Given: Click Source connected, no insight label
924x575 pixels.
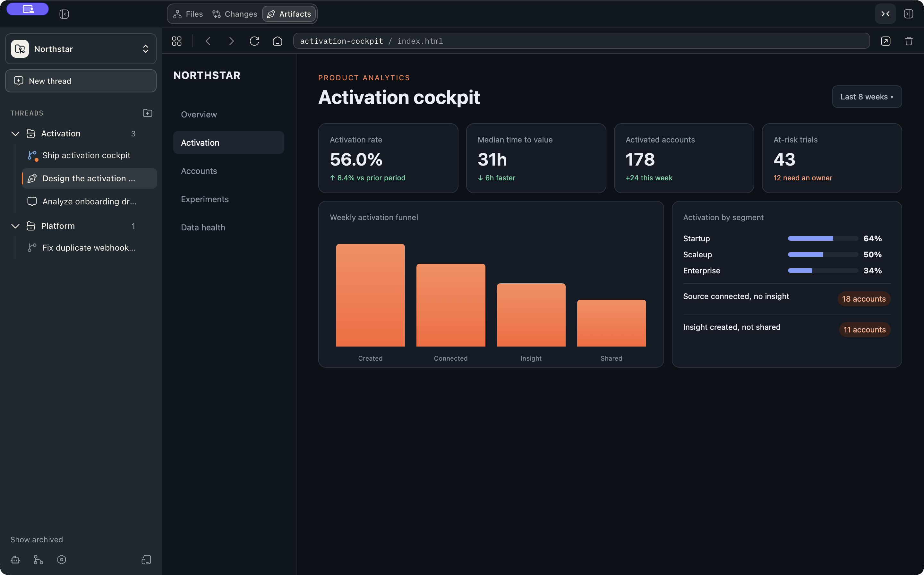Looking at the screenshot, I should pyautogui.click(x=736, y=296).
